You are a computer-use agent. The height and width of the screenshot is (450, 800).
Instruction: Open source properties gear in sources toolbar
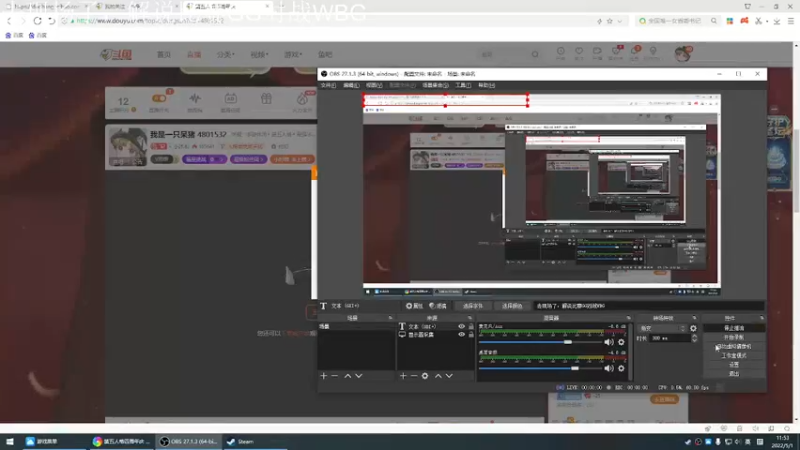pyautogui.click(x=425, y=376)
